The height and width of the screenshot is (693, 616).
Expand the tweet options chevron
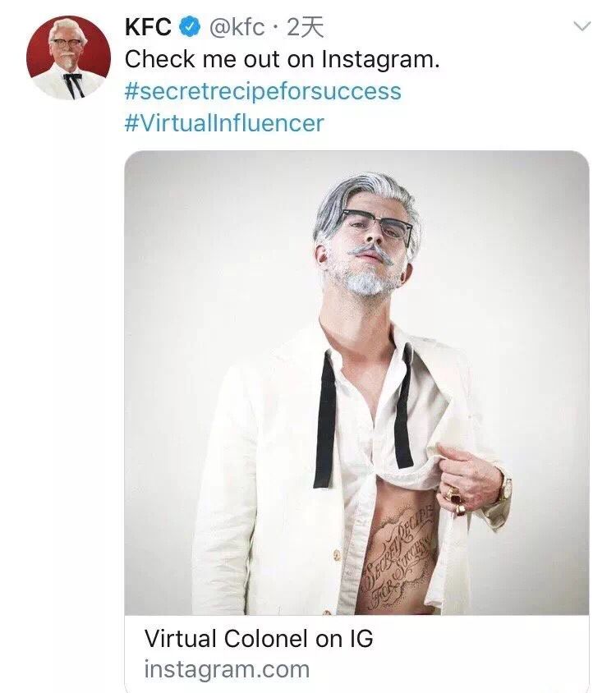pos(582,26)
